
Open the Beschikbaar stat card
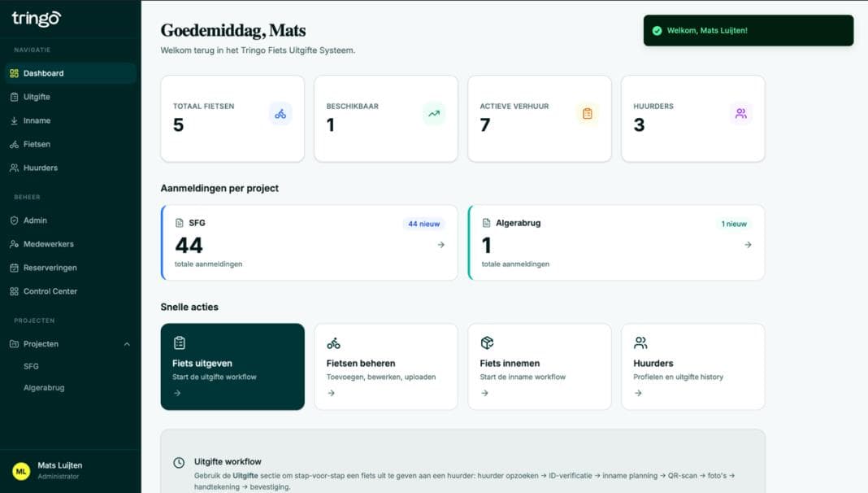[x=386, y=119]
